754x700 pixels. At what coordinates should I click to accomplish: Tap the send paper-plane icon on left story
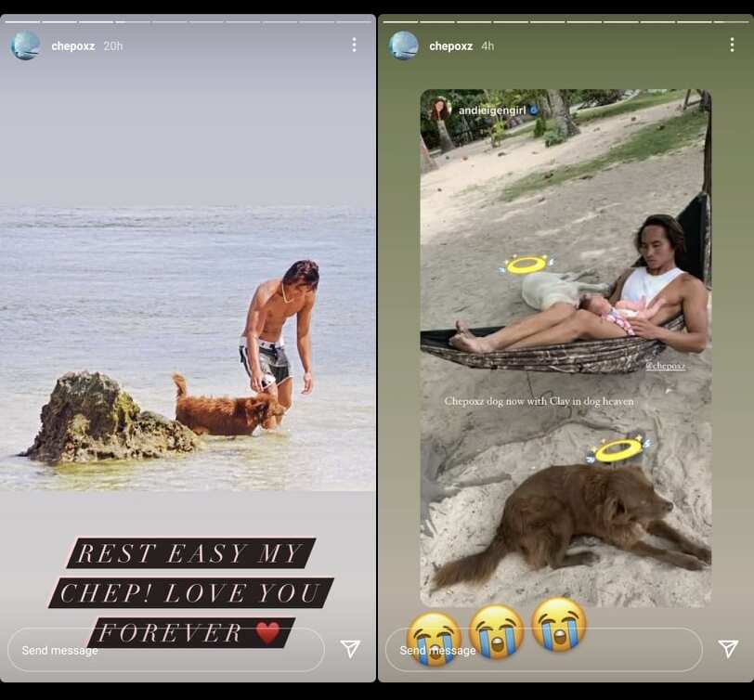click(351, 649)
